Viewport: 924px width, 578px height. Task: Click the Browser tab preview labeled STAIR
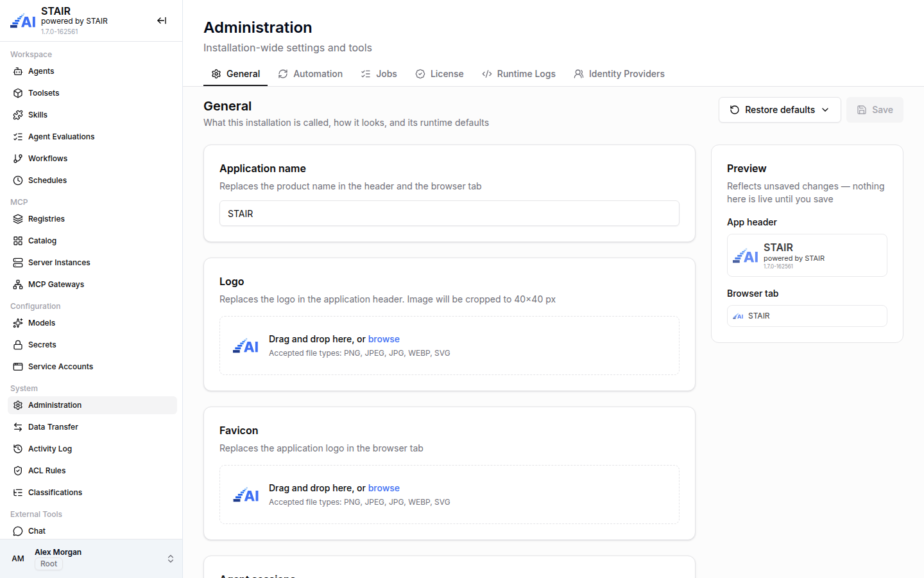coord(807,316)
